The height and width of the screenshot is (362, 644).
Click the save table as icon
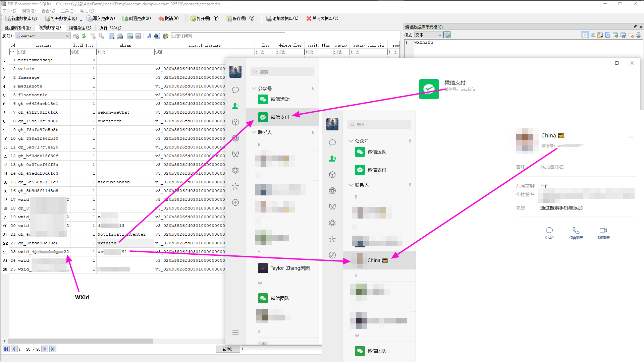tap(112, 36)
